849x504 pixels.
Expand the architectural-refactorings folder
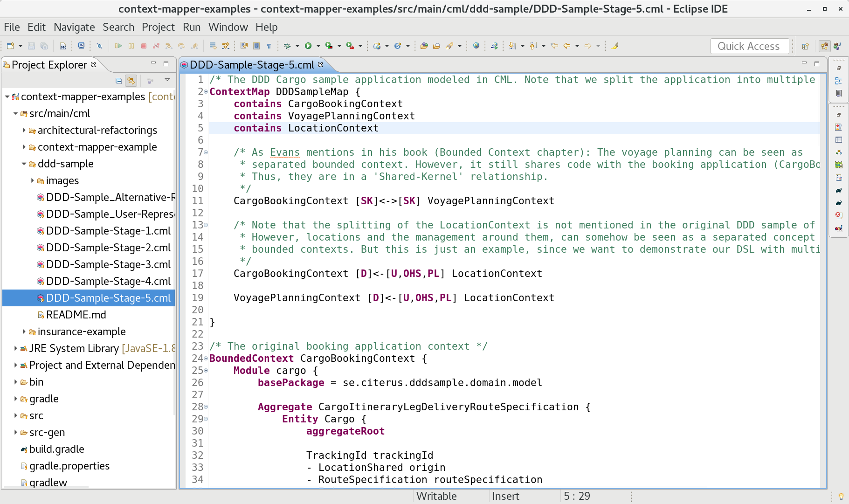(24, 131)
